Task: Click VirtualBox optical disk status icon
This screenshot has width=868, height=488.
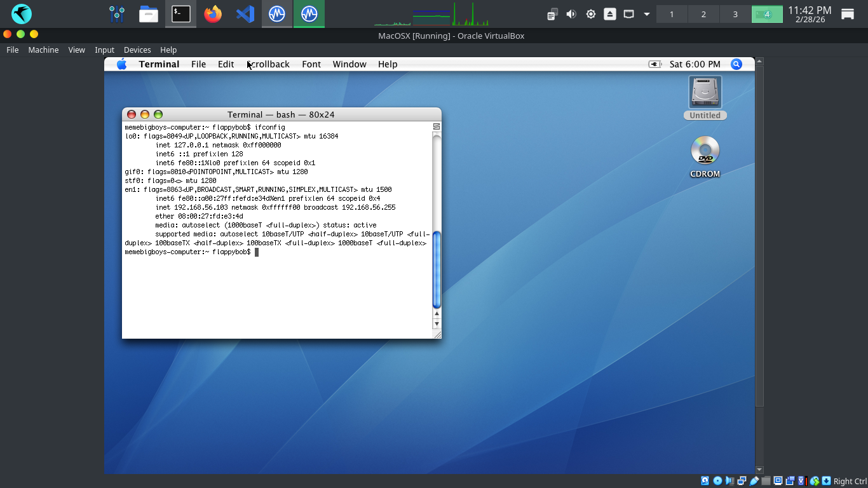Action: [717, 481]
